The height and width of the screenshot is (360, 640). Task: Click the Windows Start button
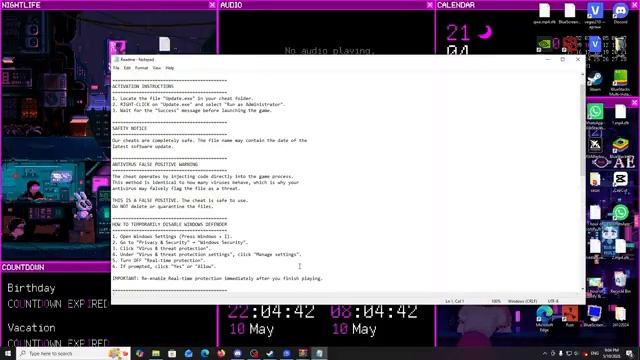point(8,353)
